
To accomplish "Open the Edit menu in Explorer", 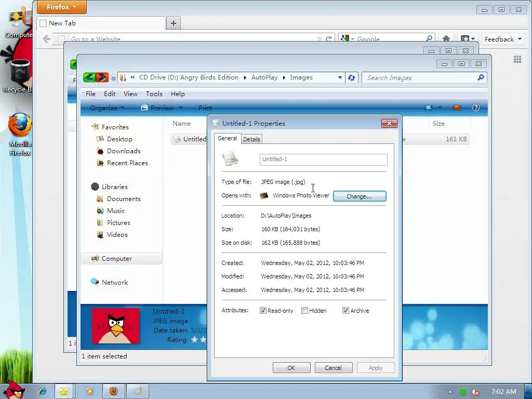I will 110,94.
